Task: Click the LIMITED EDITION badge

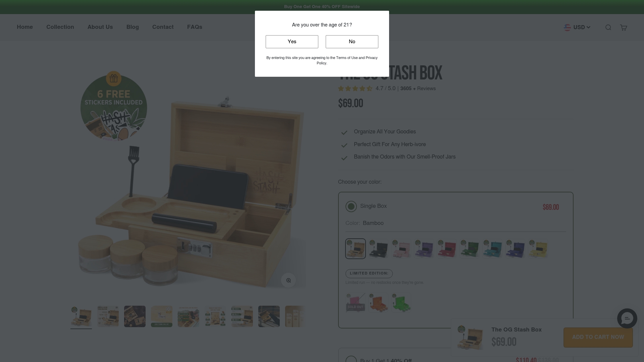Action: point(369,274)
